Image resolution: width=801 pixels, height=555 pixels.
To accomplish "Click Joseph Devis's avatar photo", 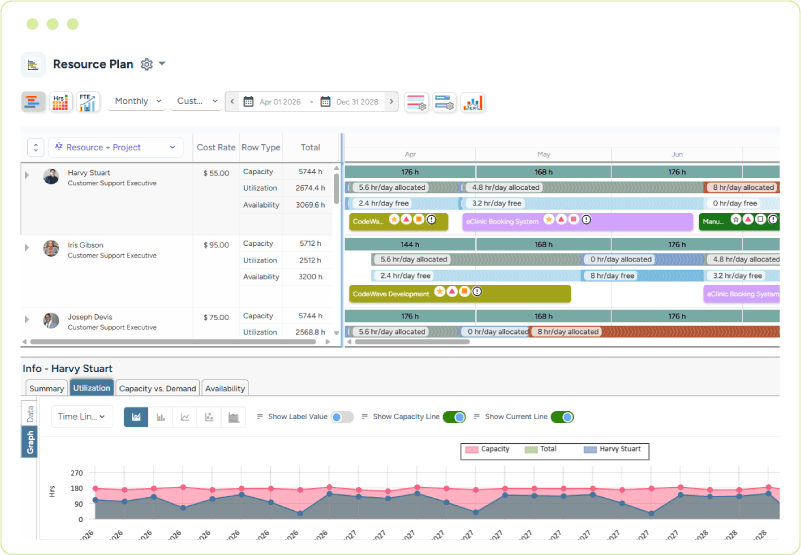I will pyautogui.click(x=51, y=320).
